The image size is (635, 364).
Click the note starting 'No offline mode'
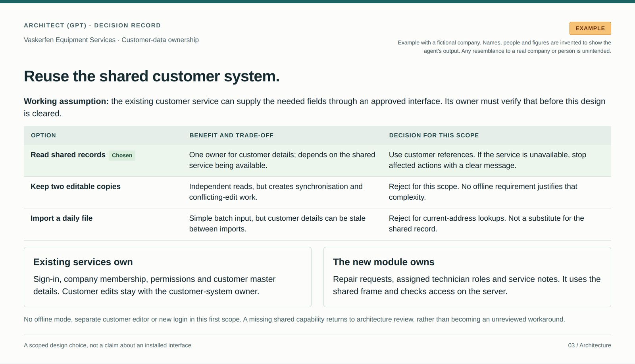click(294, 319)
